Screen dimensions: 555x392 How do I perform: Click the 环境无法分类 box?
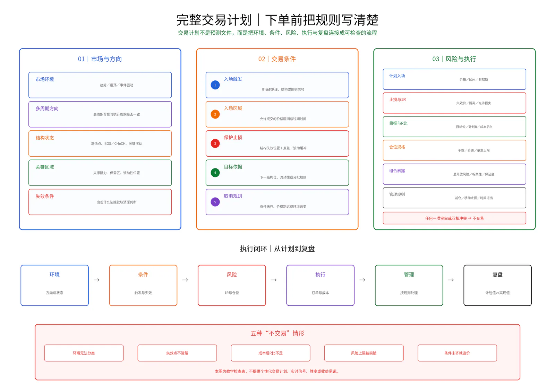[x=84, y=353]
